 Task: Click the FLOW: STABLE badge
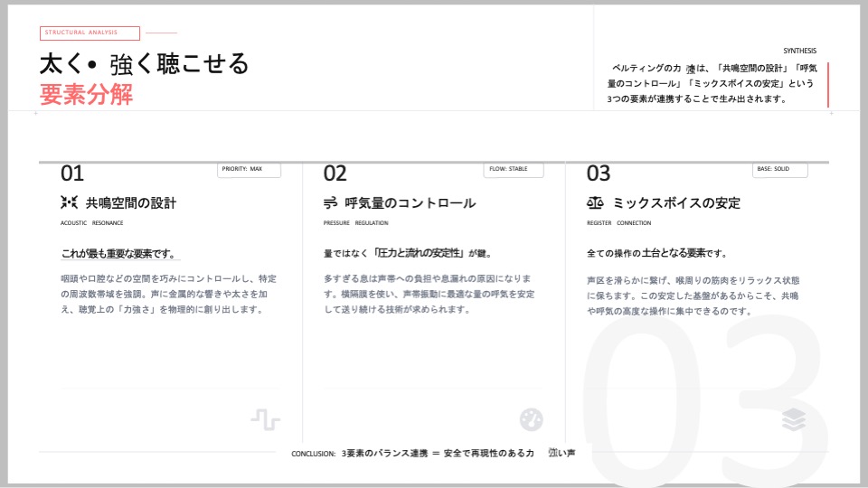tap(513, 169)
